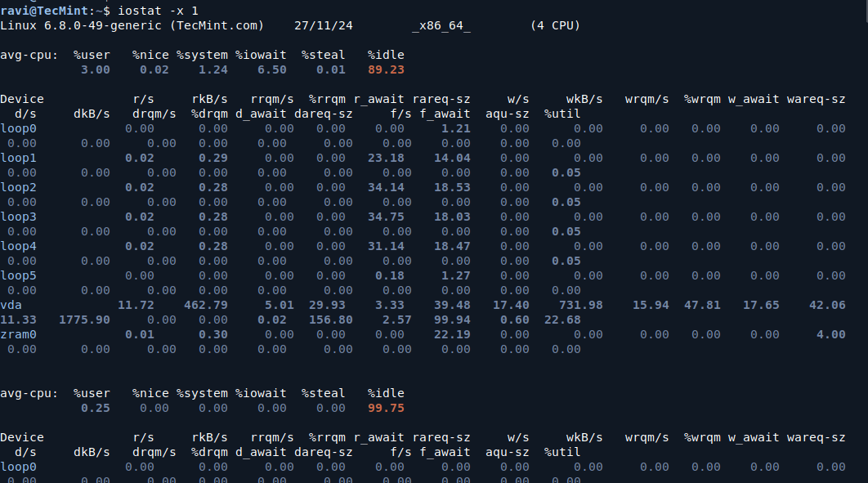Click the 89.23 idle percentage value
868x483 pixels.
point(386,69)
